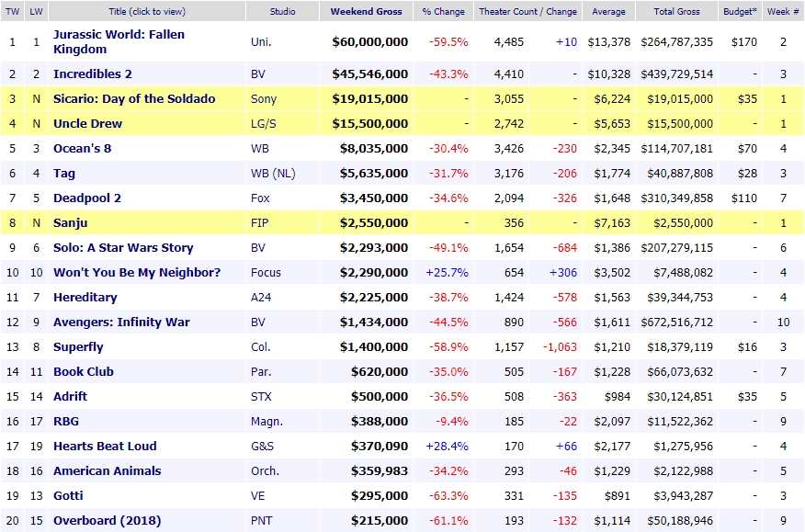Click the +25.7% change value
Image resolution: width=805 pixels, height=532 pixels.
tap(448, 273)
